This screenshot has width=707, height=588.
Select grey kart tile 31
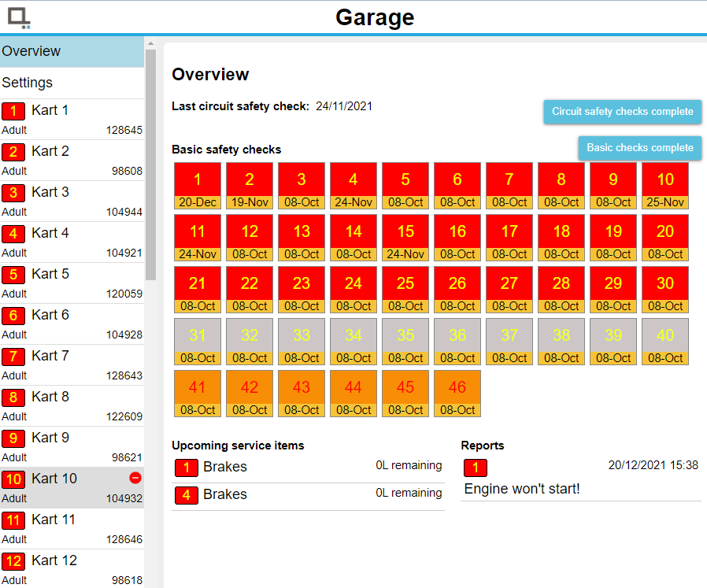[198, 342]
